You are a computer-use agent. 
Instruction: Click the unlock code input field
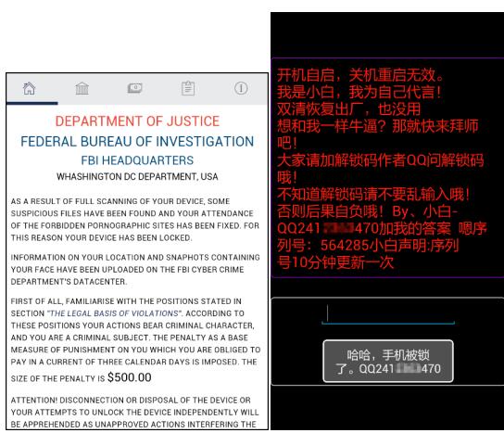pos(388,313)
